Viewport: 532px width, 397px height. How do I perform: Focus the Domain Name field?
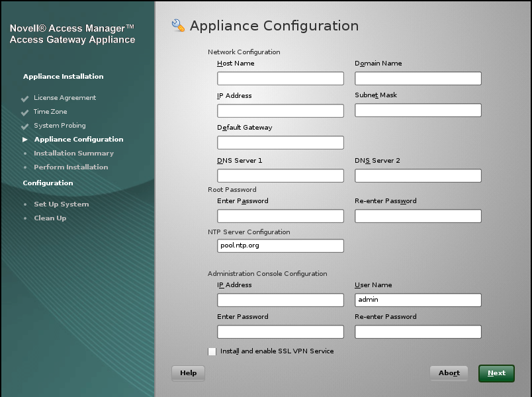(x=418, y=78)
